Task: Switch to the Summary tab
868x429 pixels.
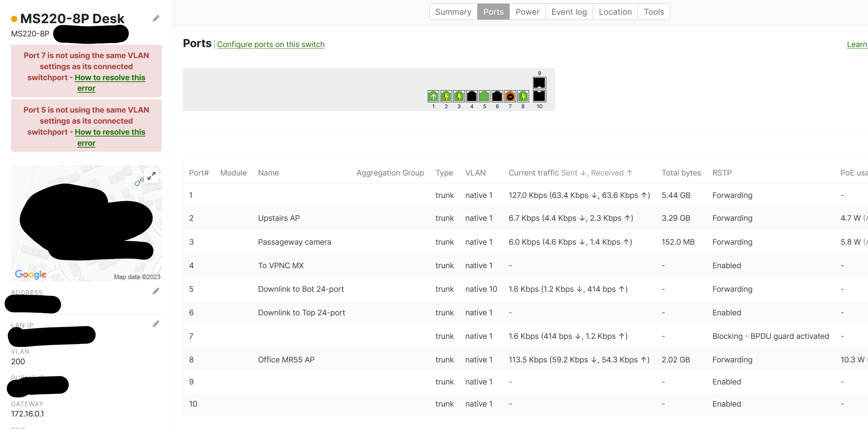Action: pos(453,11)
